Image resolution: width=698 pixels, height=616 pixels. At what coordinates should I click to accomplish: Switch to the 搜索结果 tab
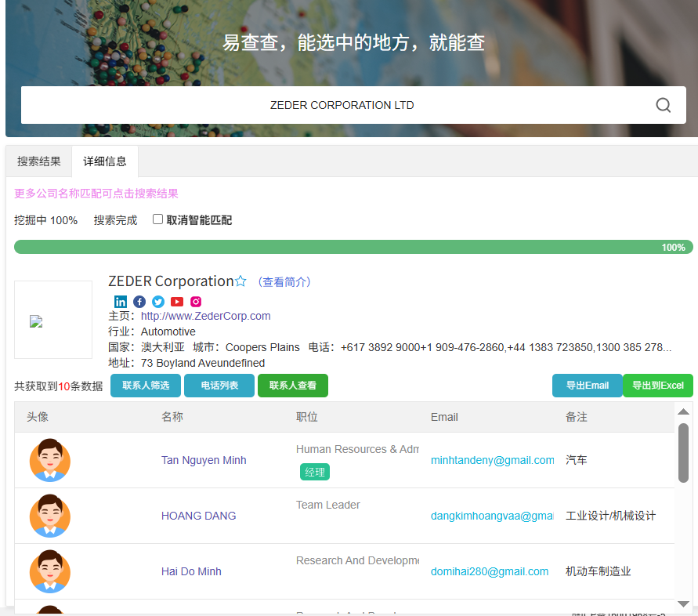coord(38,161)
